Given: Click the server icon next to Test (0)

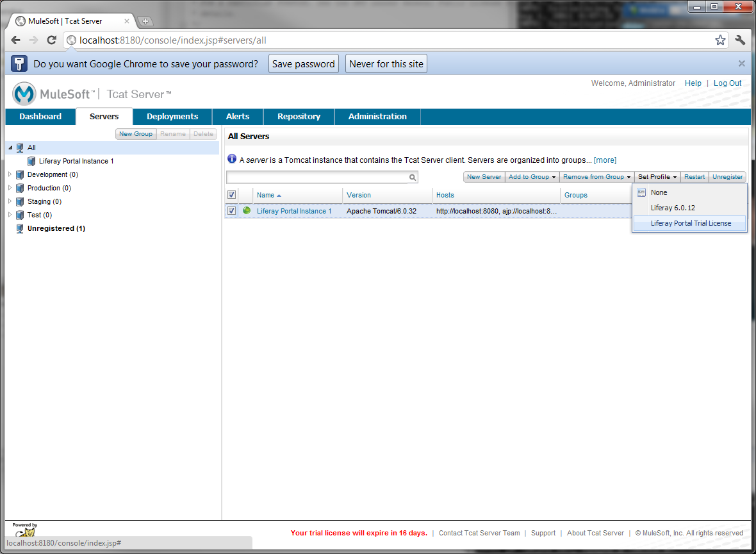Looking at the screenshot, I should pyautogui.click(x=20, y=215).
